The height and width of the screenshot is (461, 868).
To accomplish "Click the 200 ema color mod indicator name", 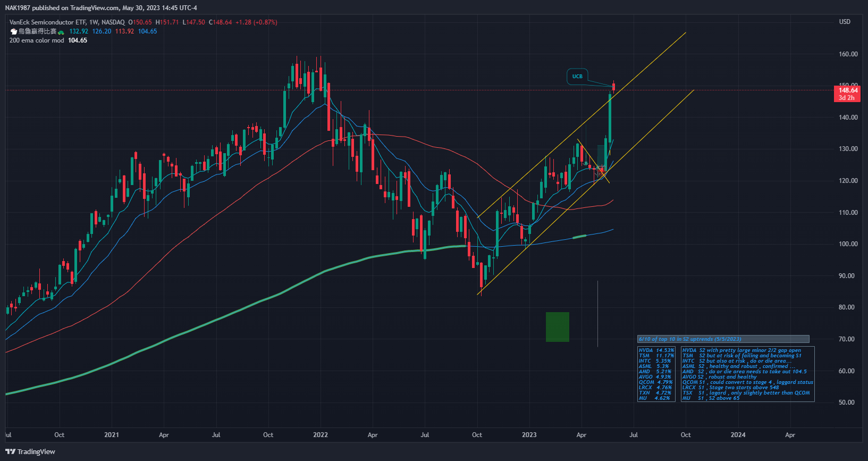I will [37, 40].
